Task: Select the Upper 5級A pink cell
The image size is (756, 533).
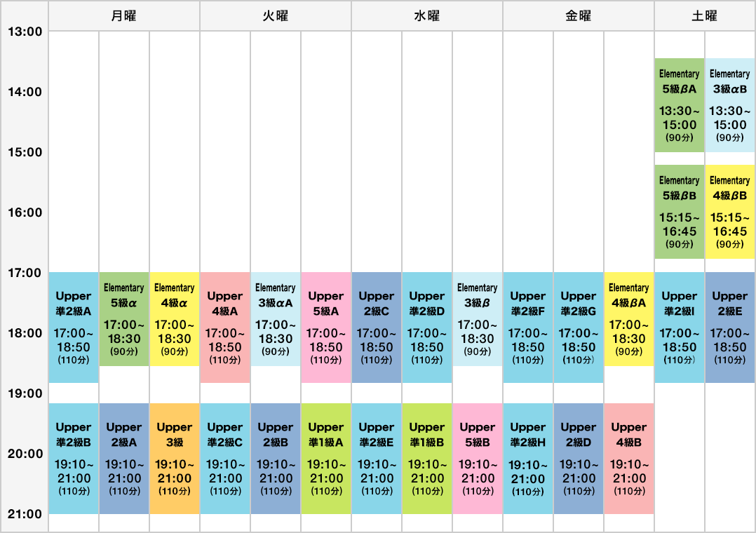Action: coord(326,326)
